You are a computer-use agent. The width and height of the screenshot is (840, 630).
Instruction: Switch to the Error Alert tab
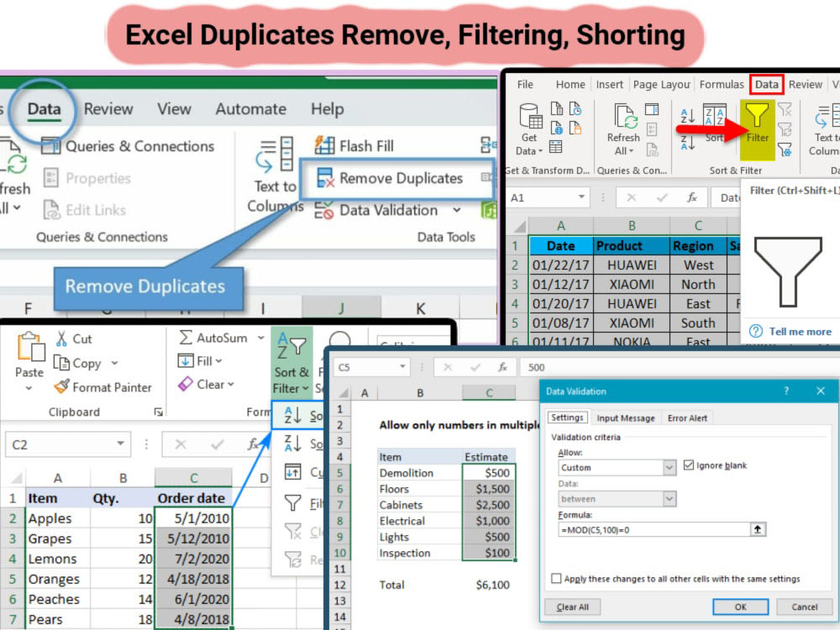point(687,417)
